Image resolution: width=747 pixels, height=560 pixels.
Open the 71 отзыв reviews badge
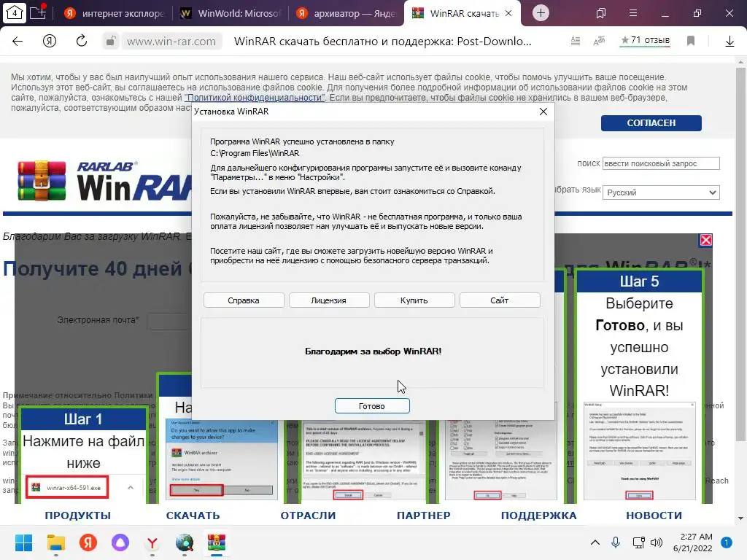pyautogui.click(x=646, y=41)
